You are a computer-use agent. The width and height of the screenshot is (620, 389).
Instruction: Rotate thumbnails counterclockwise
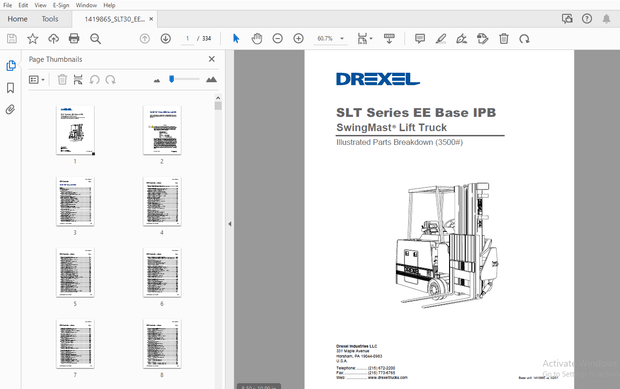pyautogui.click(x=95, y=79)
